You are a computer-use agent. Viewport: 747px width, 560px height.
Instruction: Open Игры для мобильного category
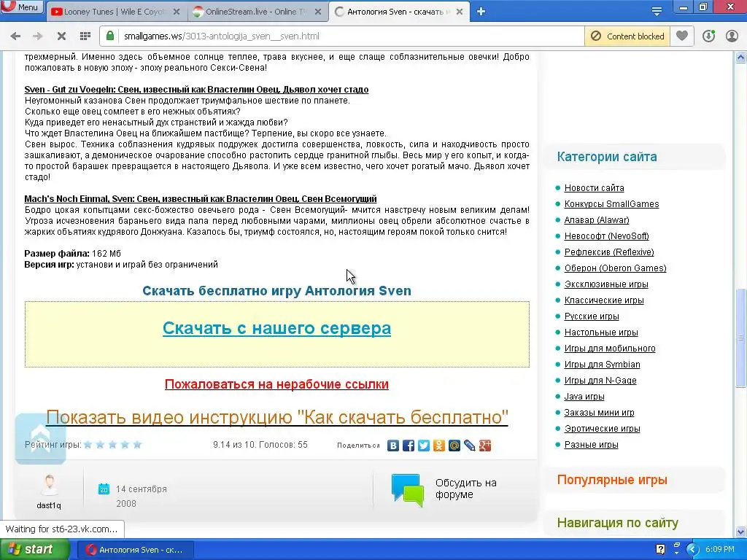(x=610, y=349)
